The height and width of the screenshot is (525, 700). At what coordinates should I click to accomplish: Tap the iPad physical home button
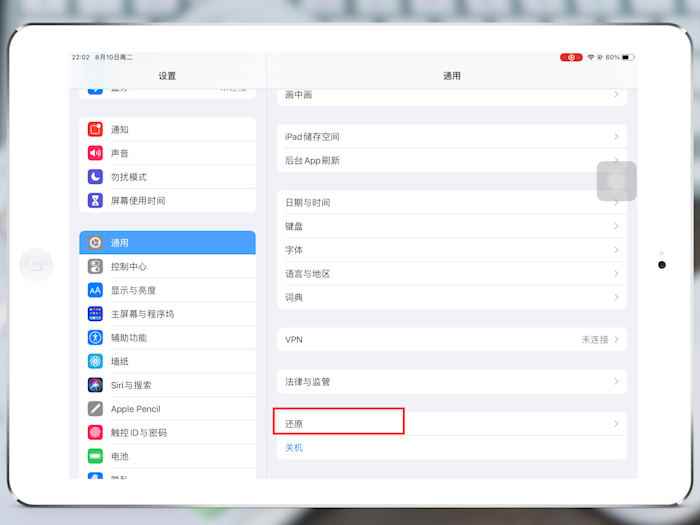click(x=36, y=265)
